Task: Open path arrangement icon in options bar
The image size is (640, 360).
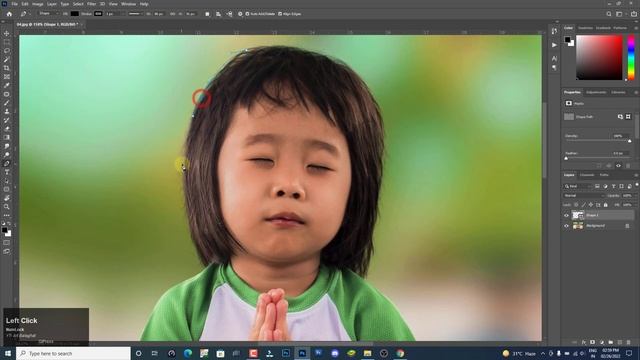Action: [x=229, y=14]
